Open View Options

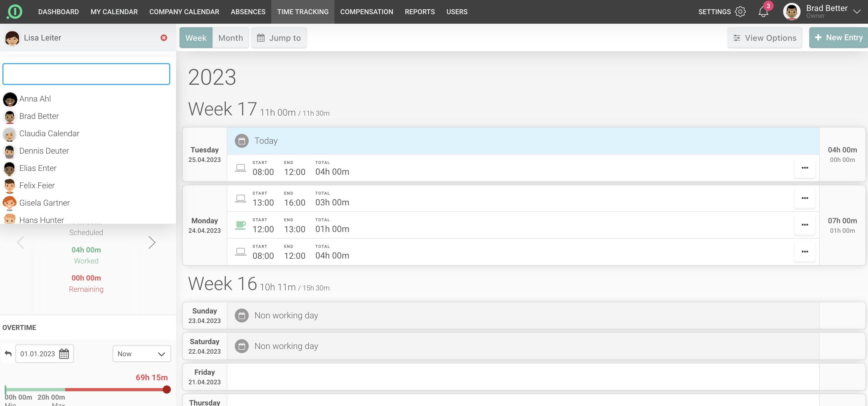tap(765, 38)
